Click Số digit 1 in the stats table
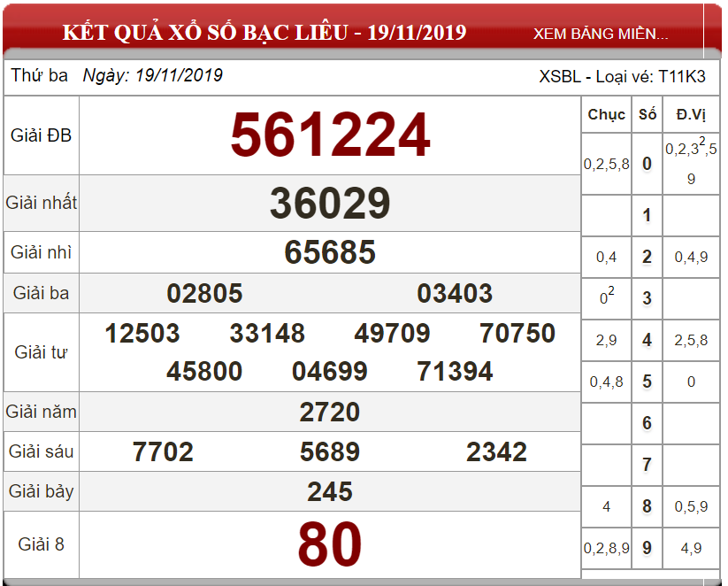Screen dimensions: 728x586 tap(648, 215)
